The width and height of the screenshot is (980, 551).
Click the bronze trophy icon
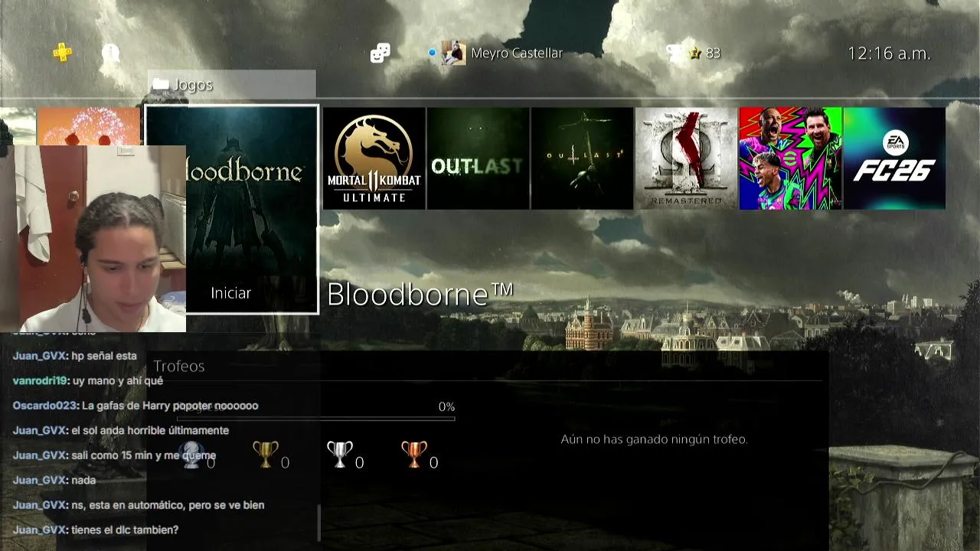[x=414, y=455]
